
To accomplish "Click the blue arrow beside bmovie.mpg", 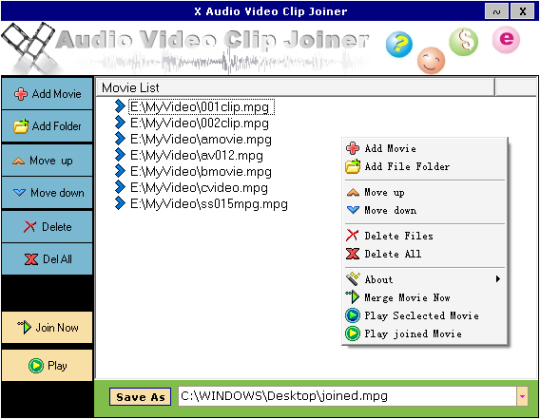I will 120,171.
